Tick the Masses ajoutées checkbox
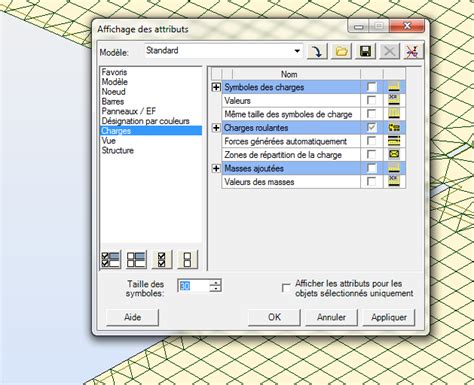Viewport: 474px width, 385px height. click(x=371, y=168)
